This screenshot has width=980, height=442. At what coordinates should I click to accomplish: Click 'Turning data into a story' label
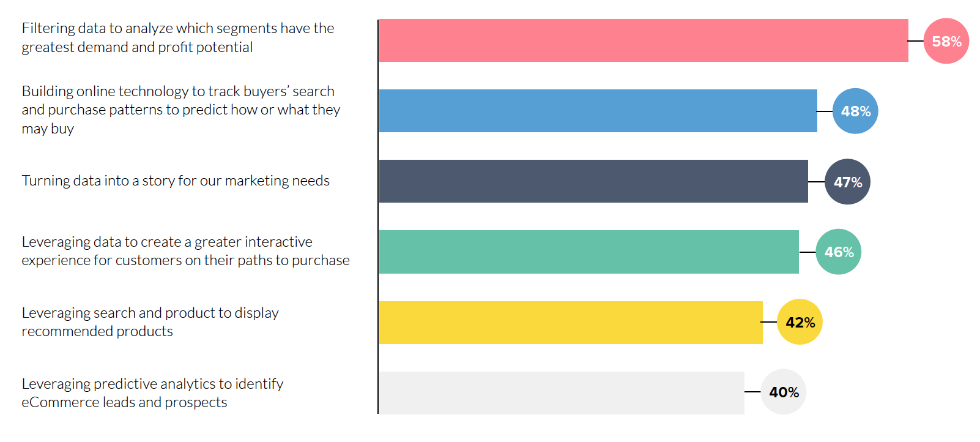tap(176, 181)
